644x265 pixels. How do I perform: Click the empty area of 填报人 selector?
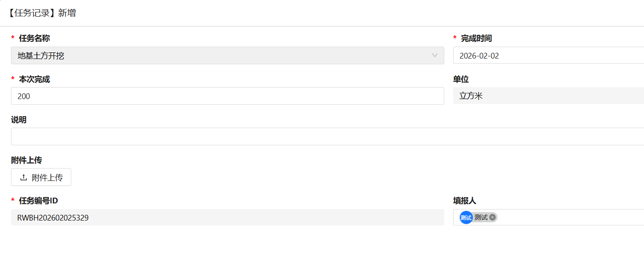tap(572, 217)
